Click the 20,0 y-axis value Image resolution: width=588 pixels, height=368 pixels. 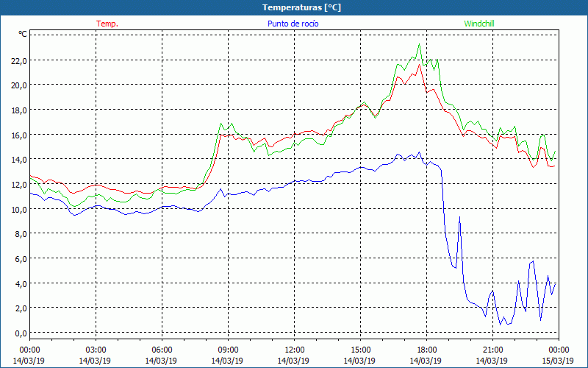point(19,85)
